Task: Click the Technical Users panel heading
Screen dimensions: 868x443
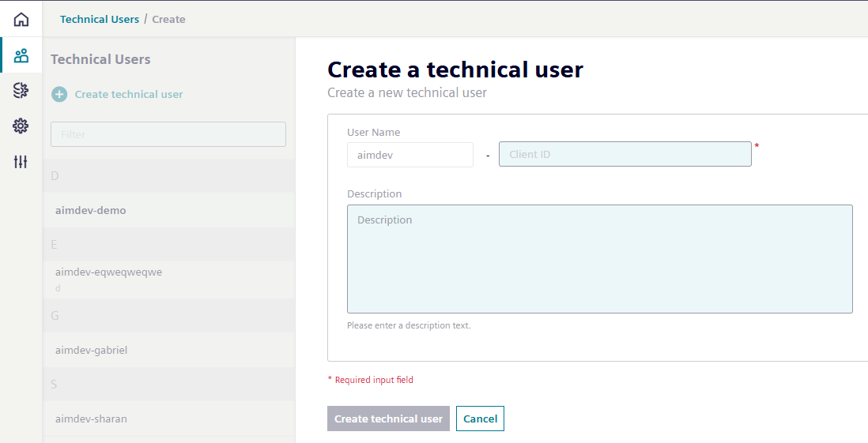Action: pos(100,59)
